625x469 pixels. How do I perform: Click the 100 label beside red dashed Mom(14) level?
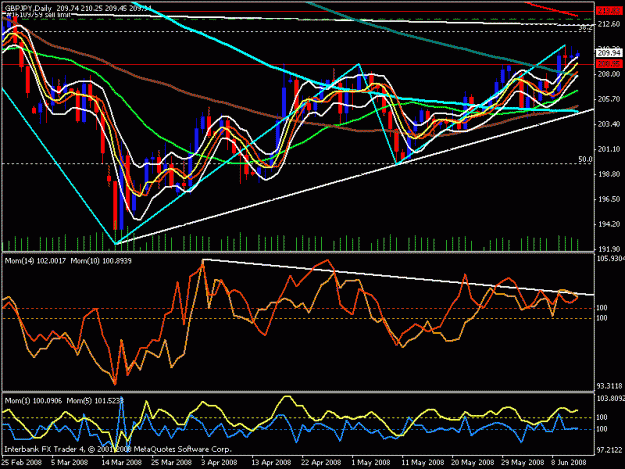coord(602,308)
